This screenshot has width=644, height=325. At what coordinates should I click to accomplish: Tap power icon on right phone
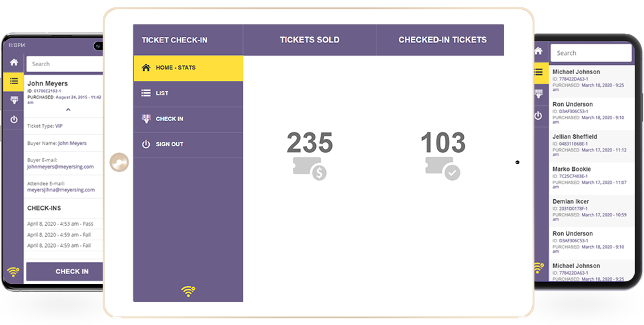click(x=538, y=116)
